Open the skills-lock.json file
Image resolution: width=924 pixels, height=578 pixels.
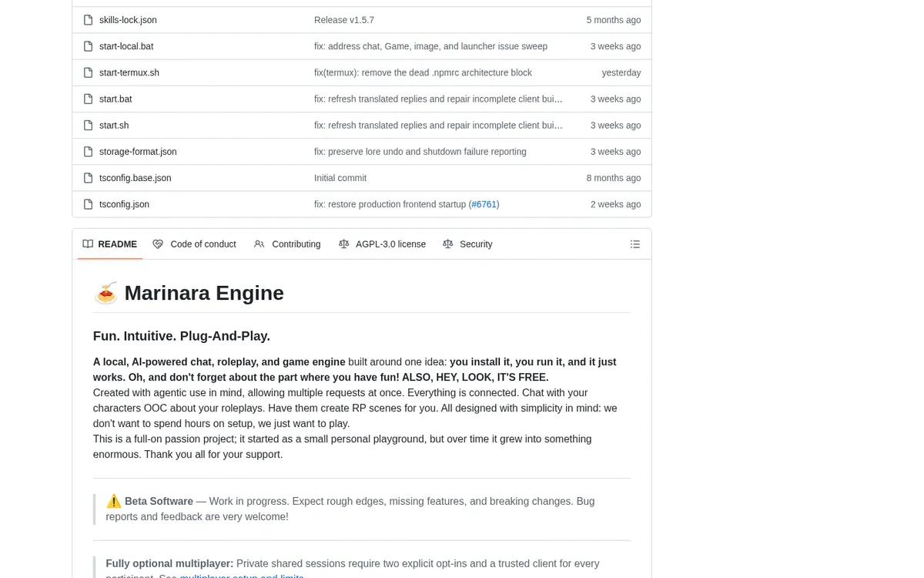[128, 20]
